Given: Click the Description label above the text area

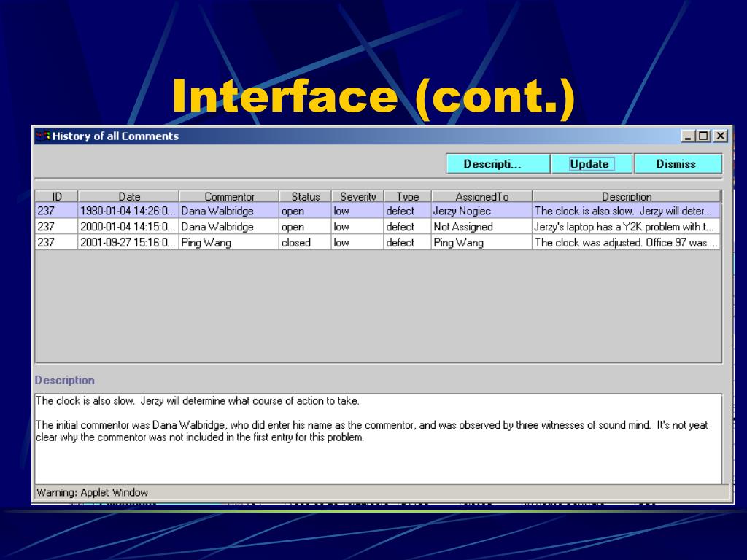Looking at the screenshot, I should pos(65,380).
